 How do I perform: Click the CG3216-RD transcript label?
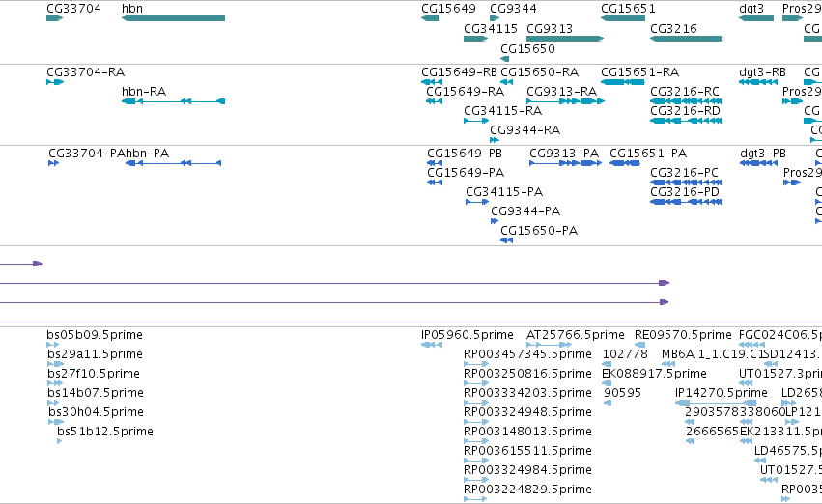click(x=685, y=110)
